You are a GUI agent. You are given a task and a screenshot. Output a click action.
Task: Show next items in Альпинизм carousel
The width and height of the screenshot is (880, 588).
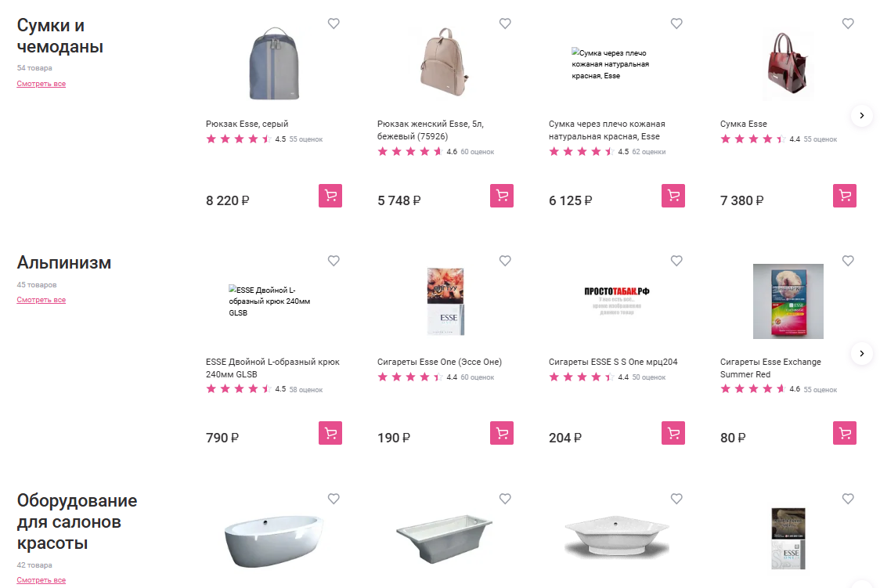(x=861, y=353)
